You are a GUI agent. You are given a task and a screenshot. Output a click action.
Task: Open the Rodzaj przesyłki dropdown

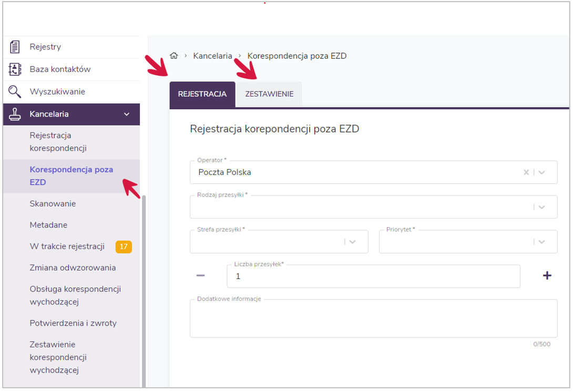coord(542,207)
